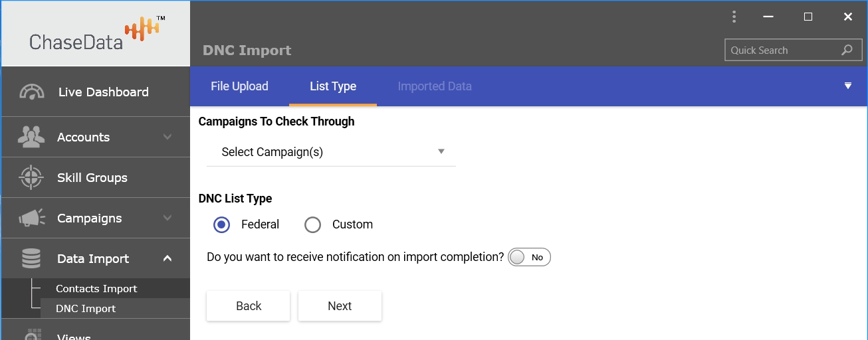Click the Skill Groups target icon
868x340 pixels.
31,178
